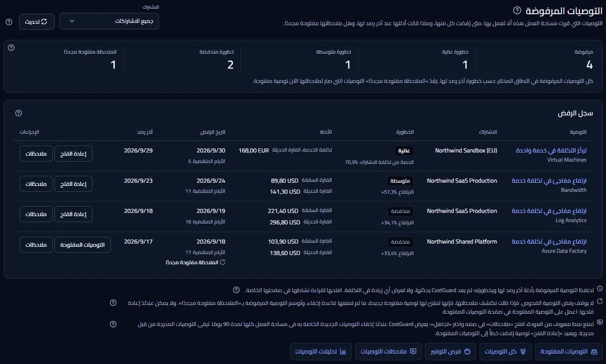
Task: Open the recommendation link above Azure Data Factory
Action: (x=549, y=242)
